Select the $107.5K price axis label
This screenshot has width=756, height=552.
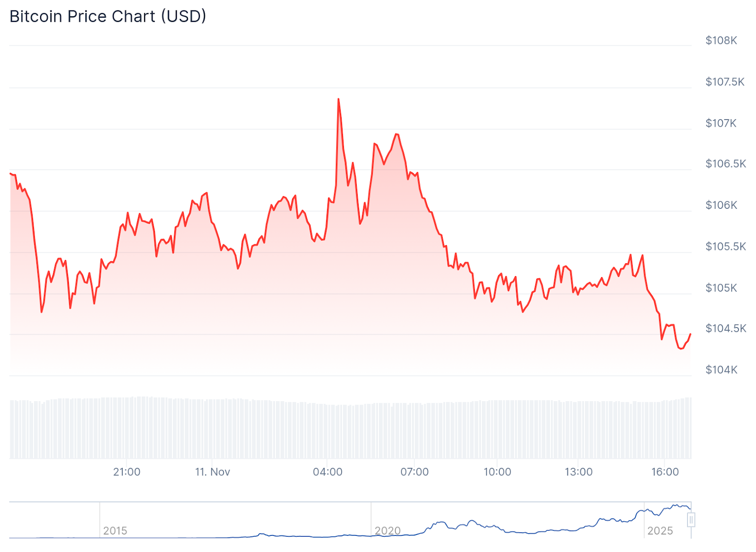[x=725, y=82]
